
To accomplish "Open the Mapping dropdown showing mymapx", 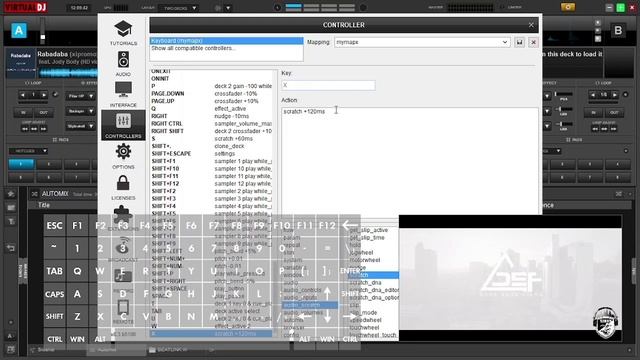I will point(422,42).
